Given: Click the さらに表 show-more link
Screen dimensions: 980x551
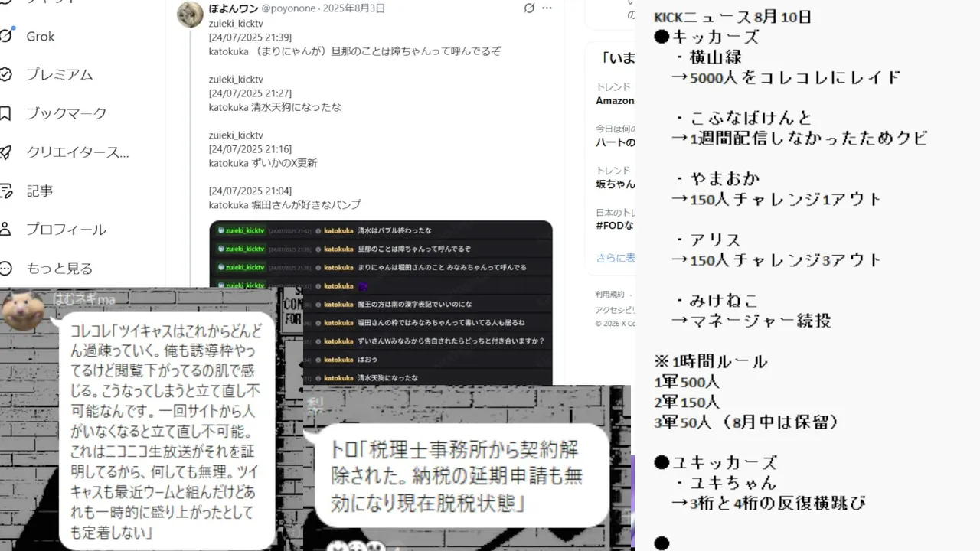Looking at the screenshot, I should (616, 259).
